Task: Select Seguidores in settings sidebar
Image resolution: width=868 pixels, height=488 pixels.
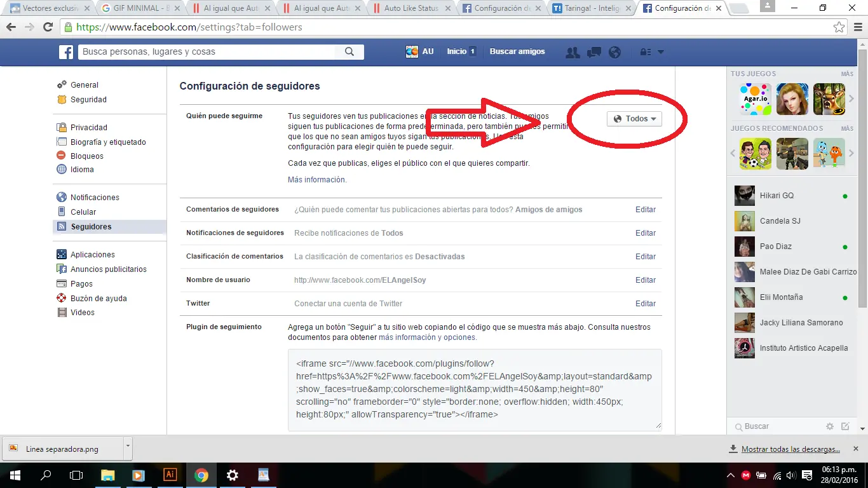Action: pyautogui.click(x=109, y=227)
